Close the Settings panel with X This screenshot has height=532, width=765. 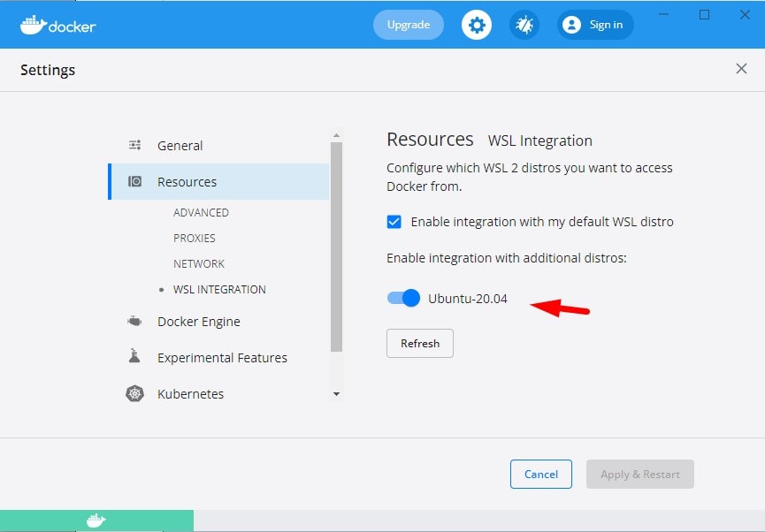tap(741, 69)
